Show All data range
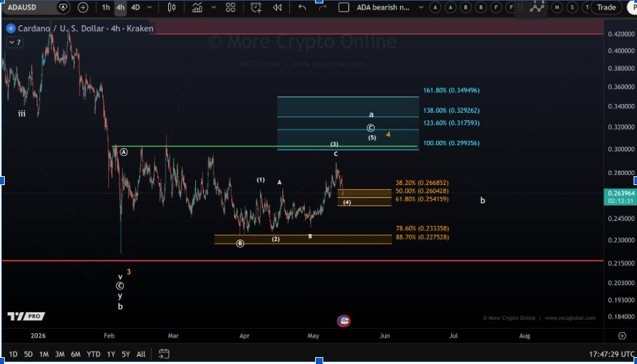This screenshot has height=364, width=637. pyautogui.click(x=141, y=354)
